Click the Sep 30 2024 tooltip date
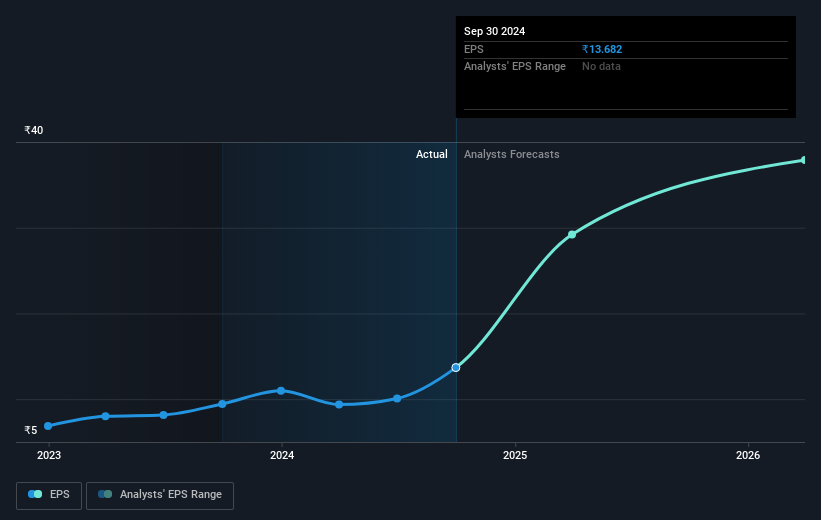This screenshot has height=520, width=821. (494, 31)
